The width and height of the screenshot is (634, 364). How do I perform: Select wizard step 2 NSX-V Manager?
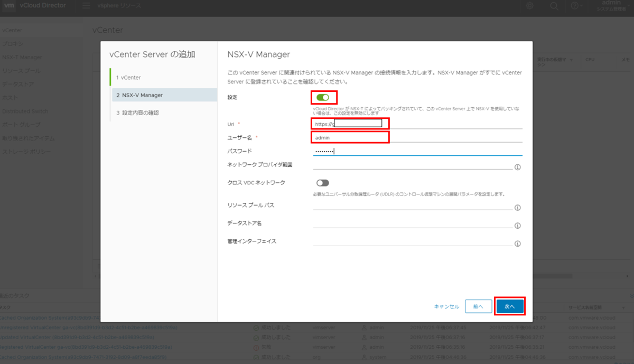click(x=164, y=95)
